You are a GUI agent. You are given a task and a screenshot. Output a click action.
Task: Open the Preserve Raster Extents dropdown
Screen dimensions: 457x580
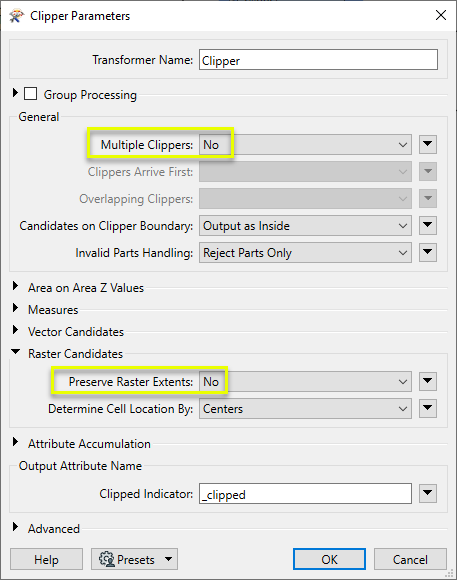tap(305, 382)
